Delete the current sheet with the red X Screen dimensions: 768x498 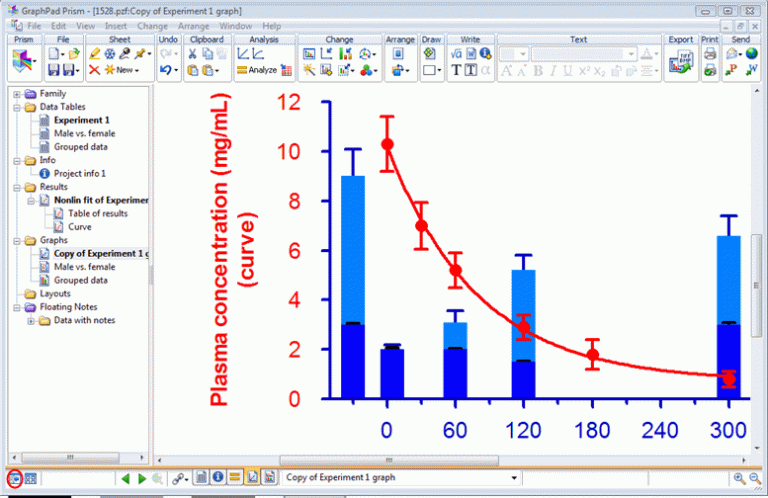tap(94, 70)
